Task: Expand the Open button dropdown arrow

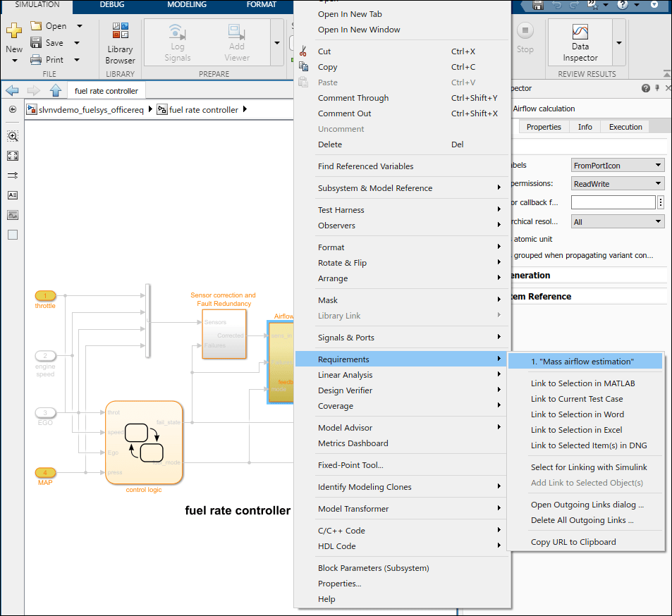Action: tap(79, 26)
